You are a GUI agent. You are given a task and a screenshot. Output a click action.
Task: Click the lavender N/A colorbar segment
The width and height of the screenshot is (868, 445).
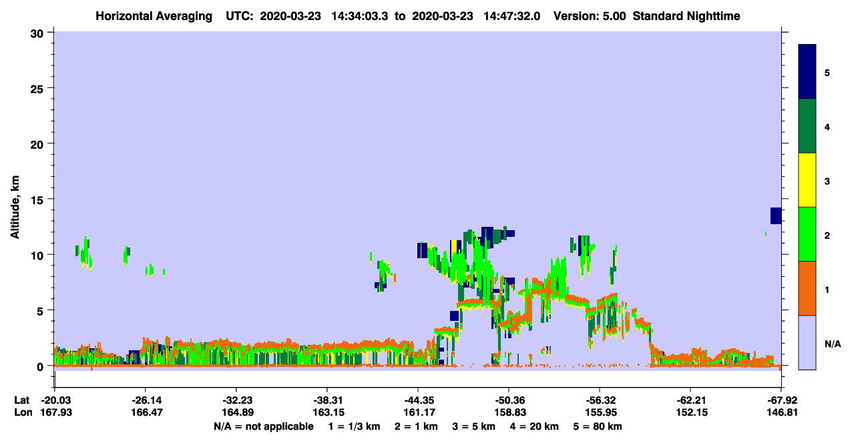point(807,342)
